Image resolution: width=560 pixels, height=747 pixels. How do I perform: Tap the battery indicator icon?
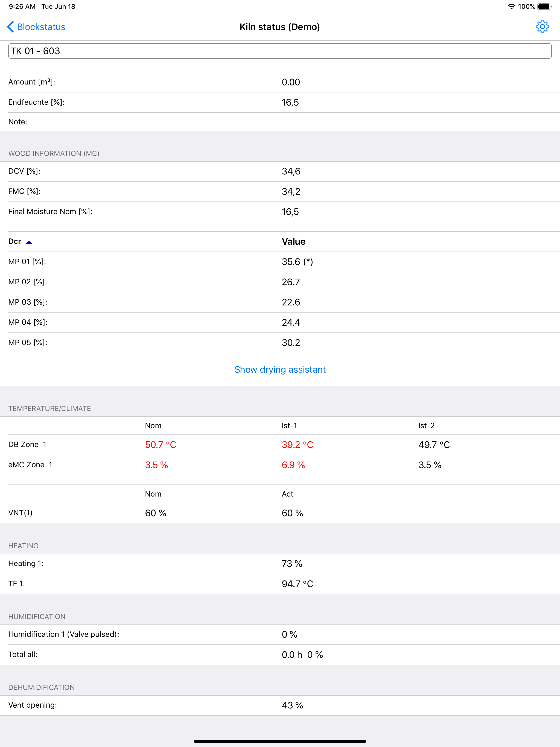point(544,6)
